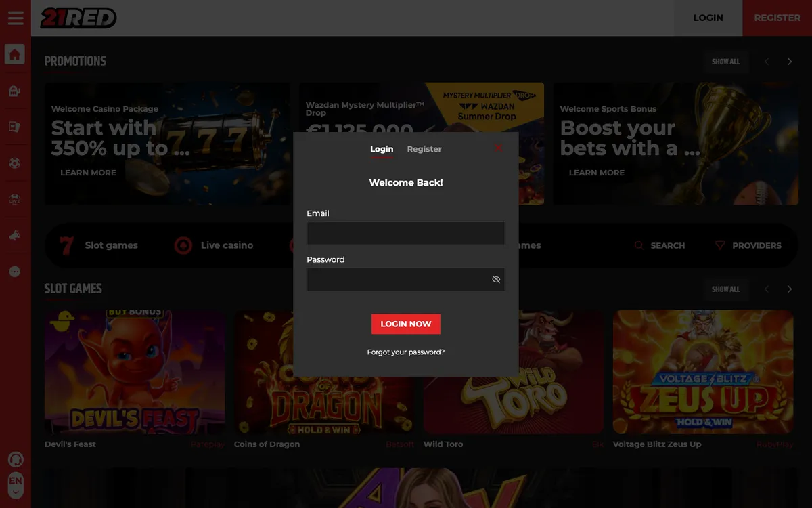Click the 'Coins of Dragon' game title text
Image resolution: width=812 pixels, height=508 pixels.
267,444
